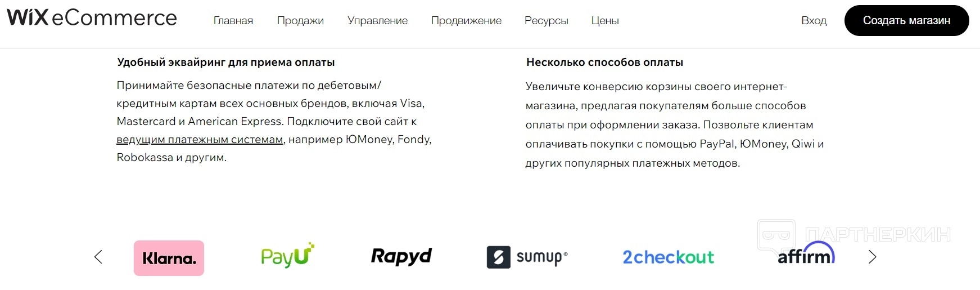Click the Klarna payment logo
The height and width of the screenshot is (290, 980).
[x=169, y=258]
